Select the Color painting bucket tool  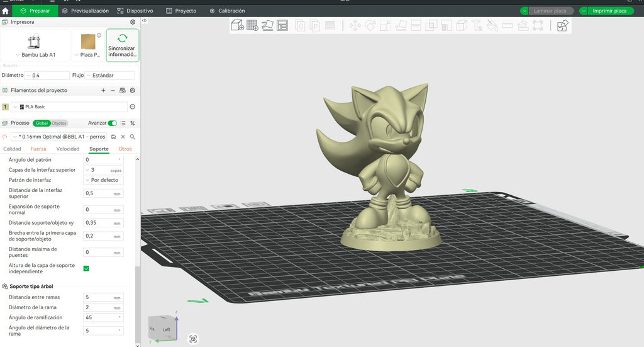pyautogui.click(x=492, y=25)
